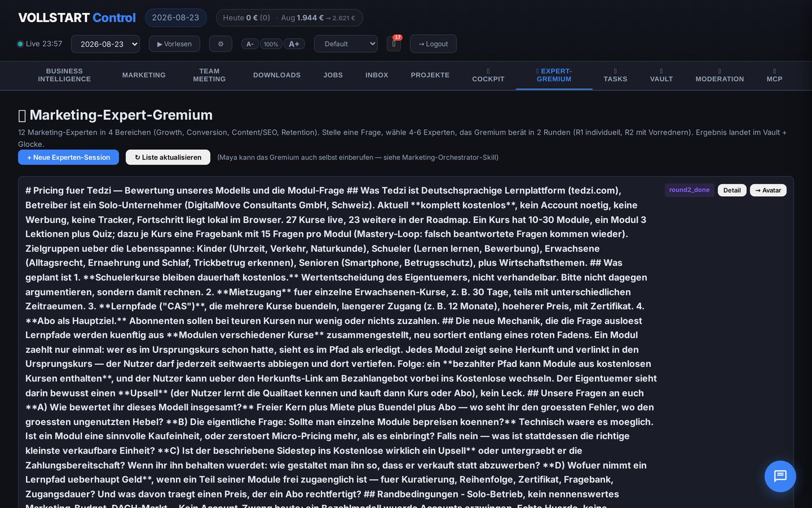Open the Vault tab

(661, 75)
